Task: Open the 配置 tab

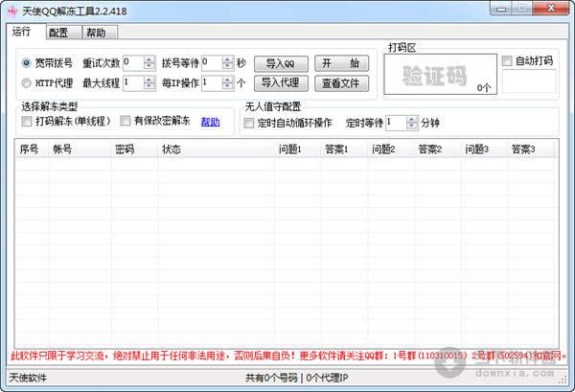Action: tap(64, 33)
